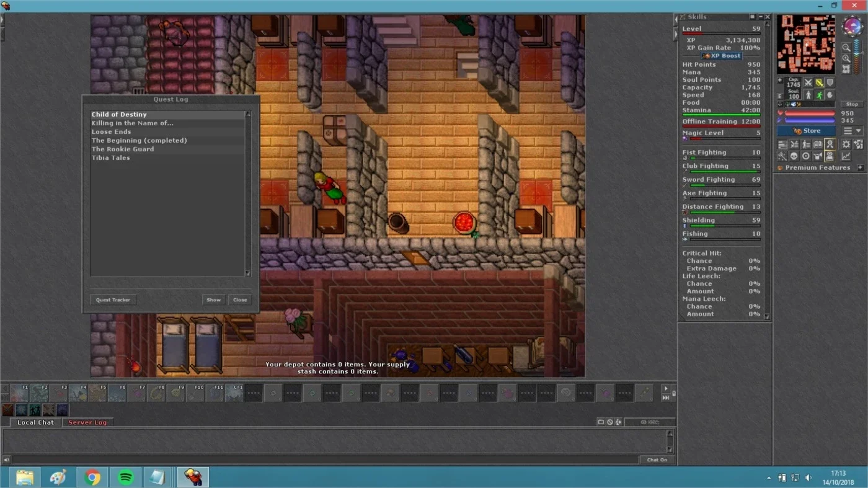Toggle the action bar lock

tap(674, 393)
